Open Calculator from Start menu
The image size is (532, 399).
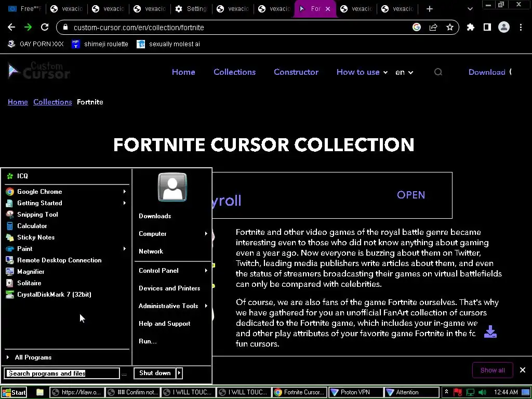[x=67, y=226]
